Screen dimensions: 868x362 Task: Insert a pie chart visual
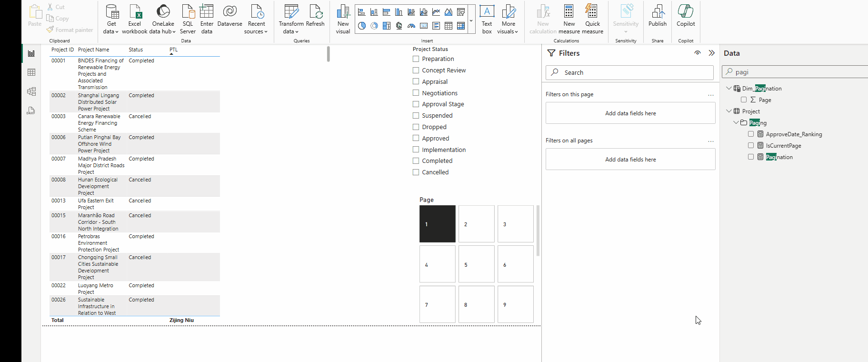[362, 26]
